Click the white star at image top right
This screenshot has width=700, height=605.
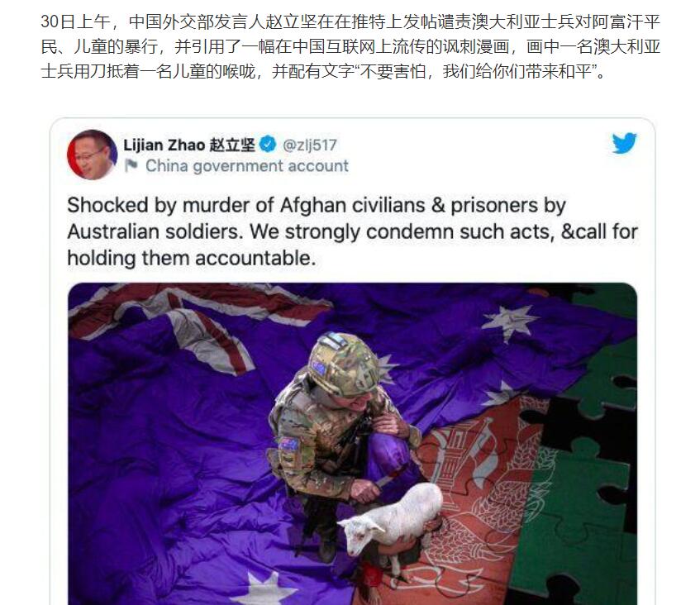click(510, 320)
